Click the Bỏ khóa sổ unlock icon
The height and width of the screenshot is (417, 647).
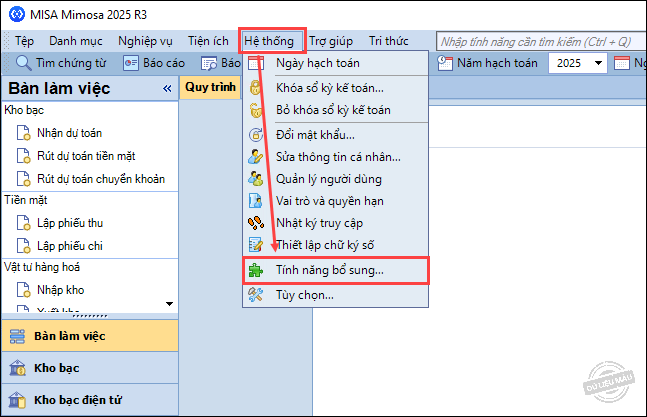(256, 110)
